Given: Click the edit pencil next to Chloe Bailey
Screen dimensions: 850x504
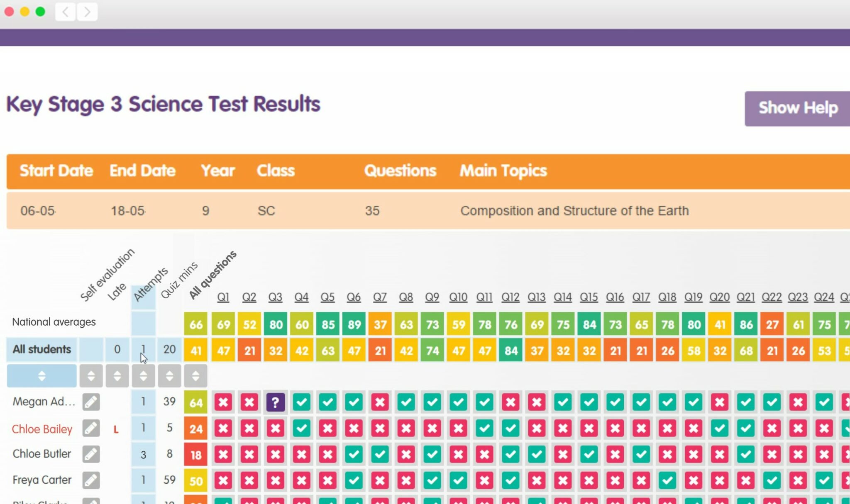Looking at the screenshot, I should coord(91,428).
